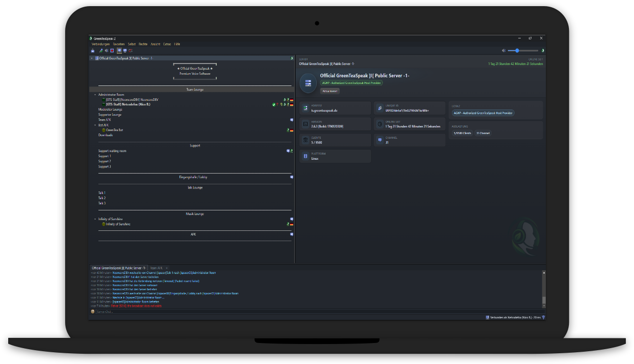The height and width of the screenshot is (364, 634).
Task: Select the Talk 1 channel
Action: (x=102, y=193)
